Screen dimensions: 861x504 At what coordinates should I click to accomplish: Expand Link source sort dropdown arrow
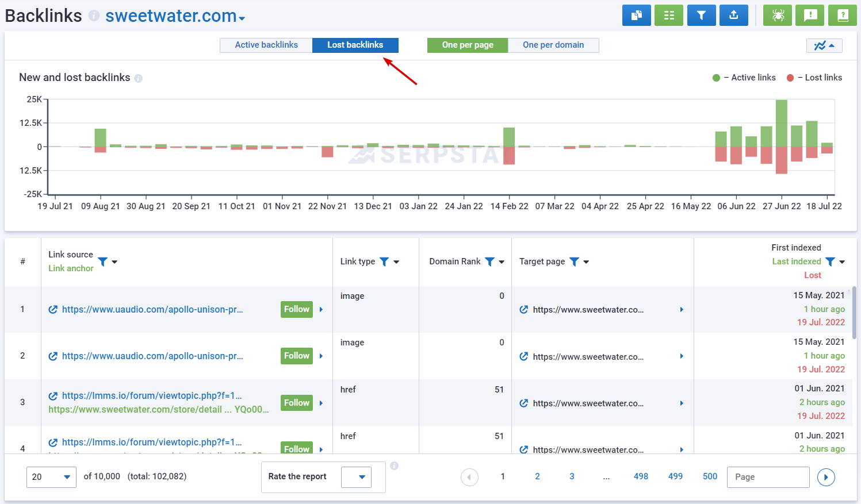point(114,262)
